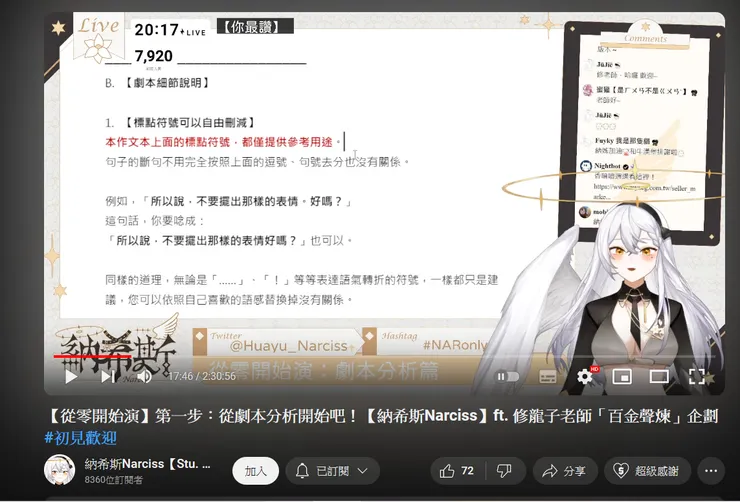The image size is (740, 502).
Task: Mute the video volume
Action: pyautogui.click(x=145, y=376)
